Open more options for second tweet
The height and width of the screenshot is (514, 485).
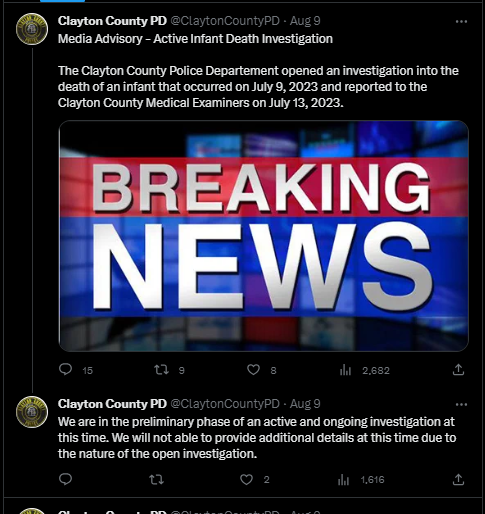pyautogui.click(x=461, y=405)
